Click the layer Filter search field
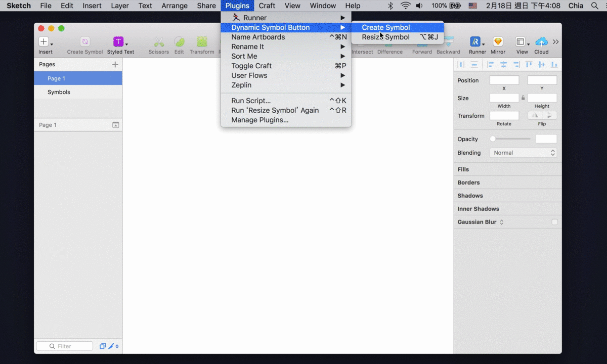This screenshot has height=364, width=607. point(65,346)
